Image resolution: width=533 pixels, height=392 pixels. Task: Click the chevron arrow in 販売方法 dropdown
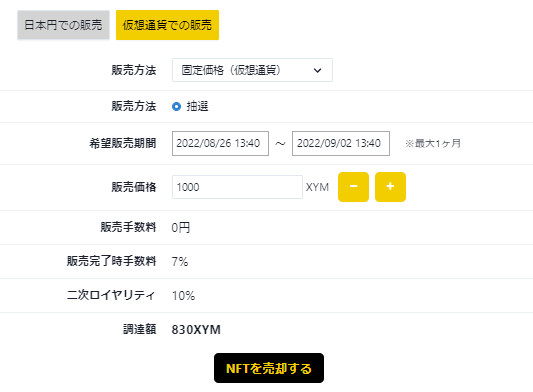click(x=317, y=70)
